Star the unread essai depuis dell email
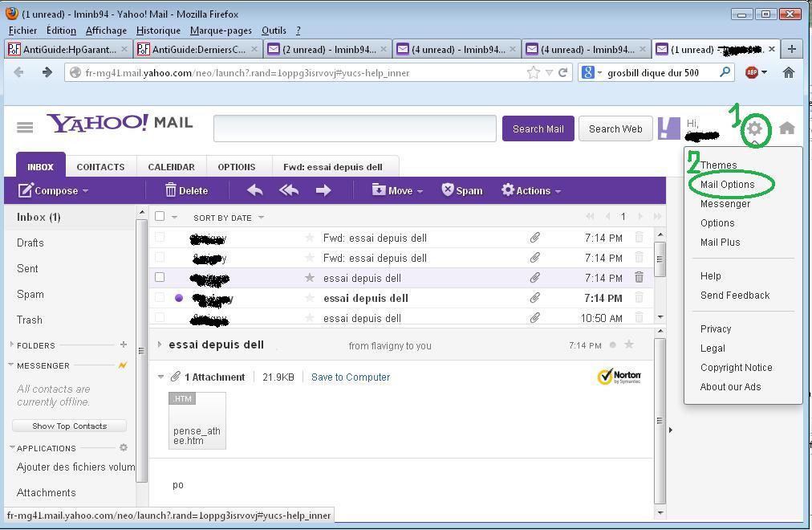Viewport: 812px width, 530px height. pyautogui.click(x=310, y=298)
